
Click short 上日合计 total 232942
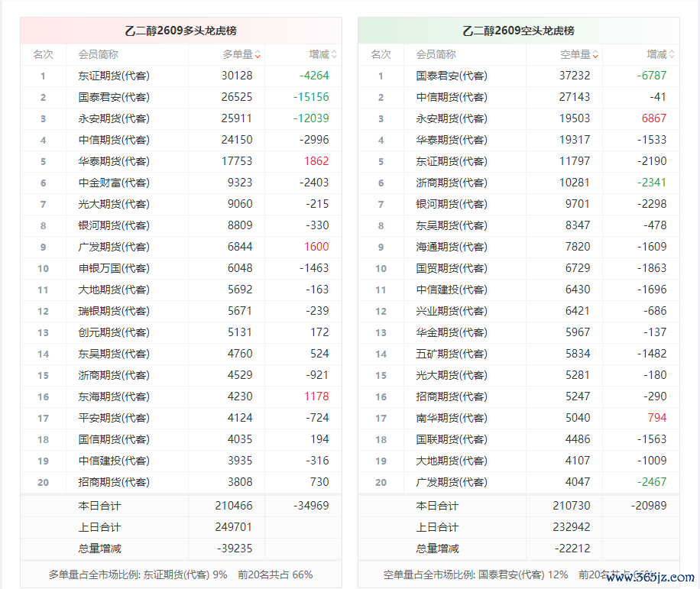tap(572, 527)
